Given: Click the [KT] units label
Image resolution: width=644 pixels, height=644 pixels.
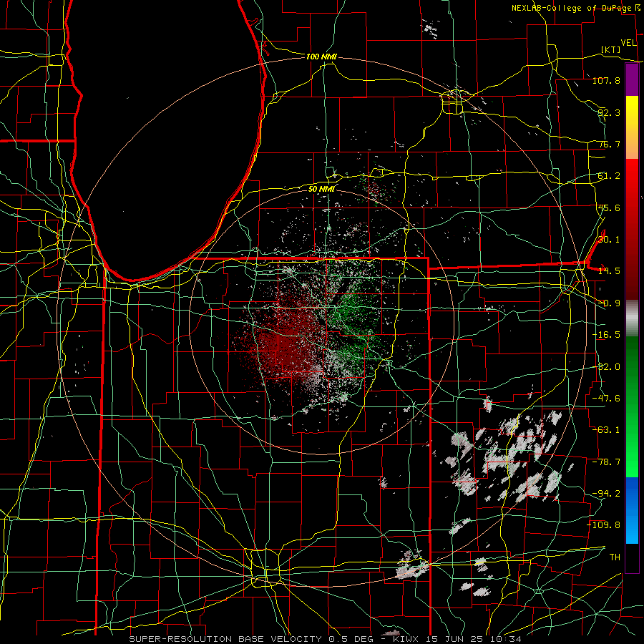Looking at the screenshot, I should point(611,49).
